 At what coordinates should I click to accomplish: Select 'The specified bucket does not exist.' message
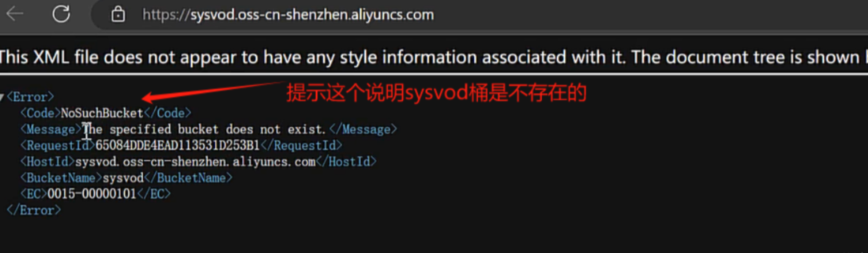click(205, 130)
